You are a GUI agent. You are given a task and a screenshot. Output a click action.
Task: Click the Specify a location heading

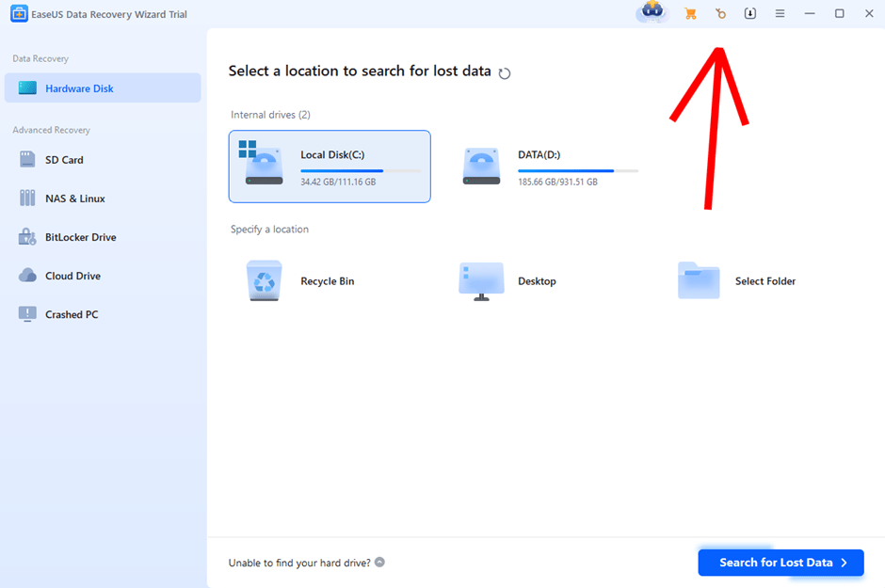coord(270,229)
